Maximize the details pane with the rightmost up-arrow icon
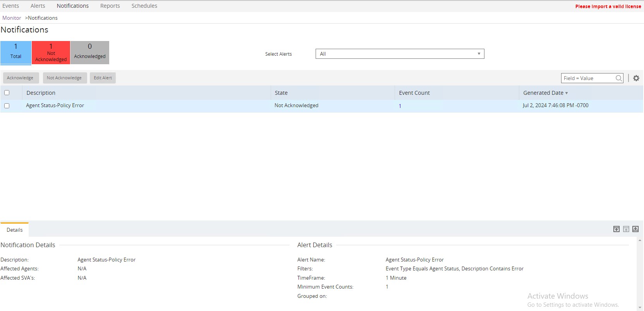The image size is (644, 311). tap(635, 229)
